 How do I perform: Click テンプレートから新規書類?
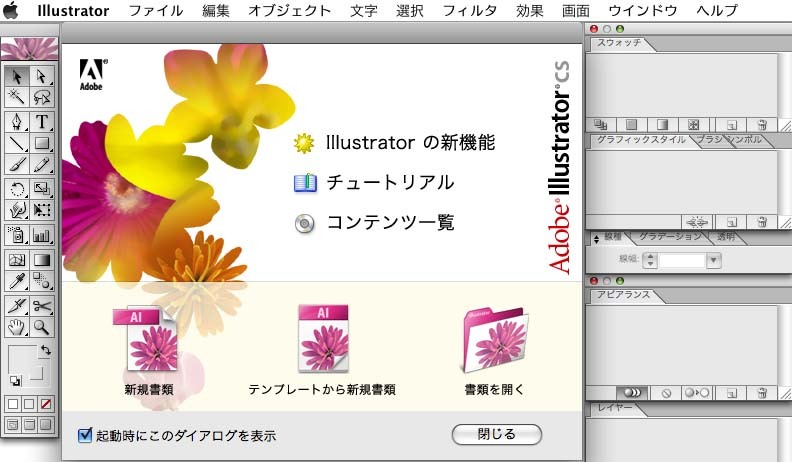pyautogui.click(x=322, y=349)
